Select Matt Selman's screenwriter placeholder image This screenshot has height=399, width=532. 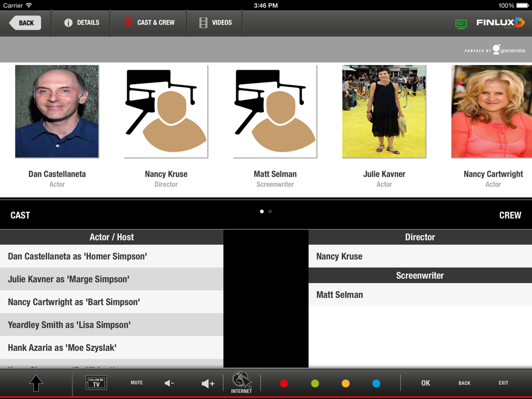pyautogui.click(x=275, y=112)
